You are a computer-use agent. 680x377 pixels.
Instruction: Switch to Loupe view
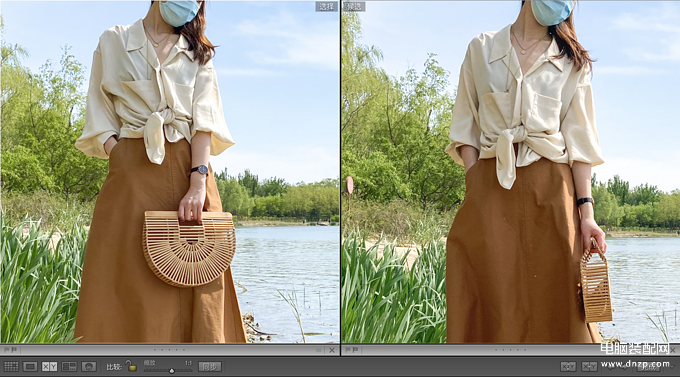tap(30, 367)
